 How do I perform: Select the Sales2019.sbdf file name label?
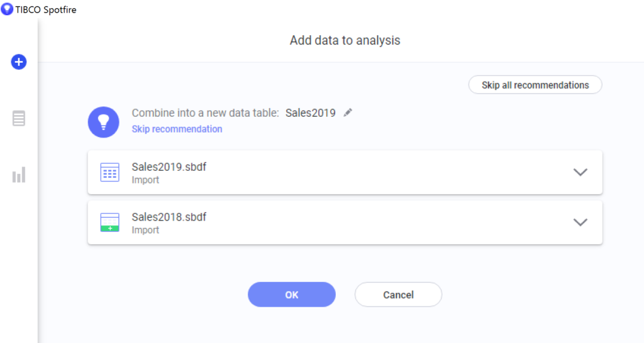coord(169,167)
